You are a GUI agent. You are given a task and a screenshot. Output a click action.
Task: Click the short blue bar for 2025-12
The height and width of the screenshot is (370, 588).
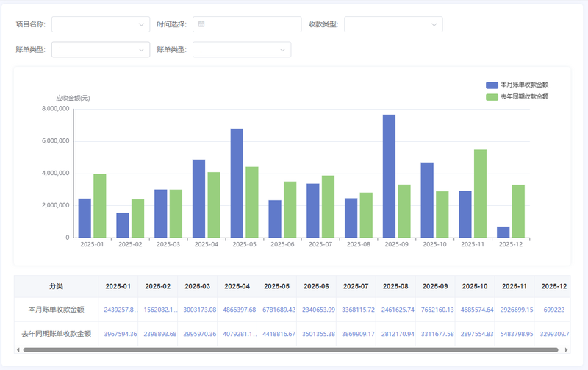tap(503, 232)
